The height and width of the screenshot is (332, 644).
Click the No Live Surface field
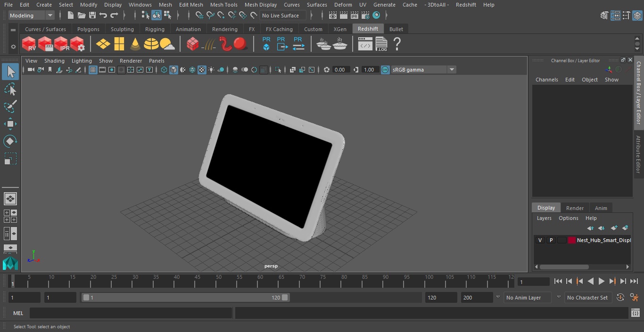point(283,16)
